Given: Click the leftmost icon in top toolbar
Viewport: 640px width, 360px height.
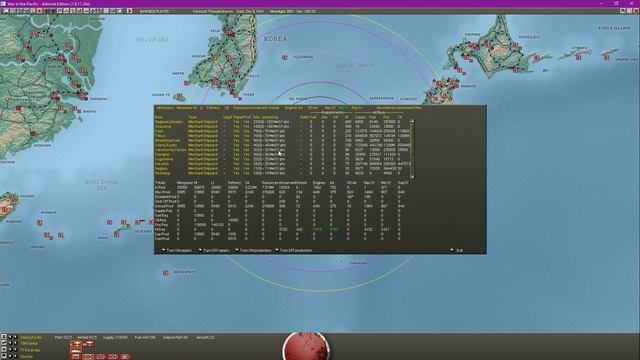Looking at the screenshot, I should (x=6, y=11).
